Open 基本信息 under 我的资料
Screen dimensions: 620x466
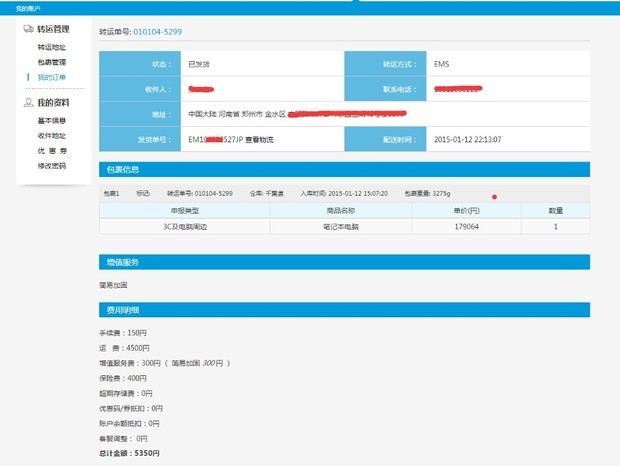pyautogui.click(x=52, y=120)
